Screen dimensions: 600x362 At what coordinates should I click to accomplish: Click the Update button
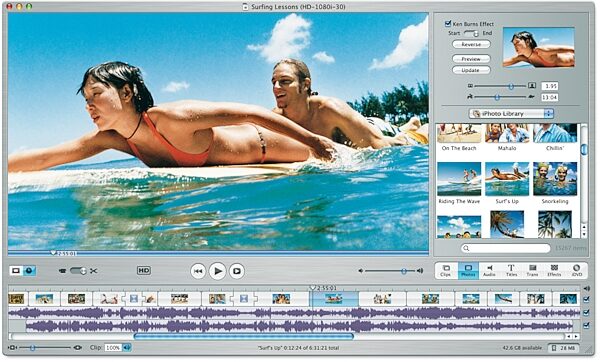pos(471,70)
